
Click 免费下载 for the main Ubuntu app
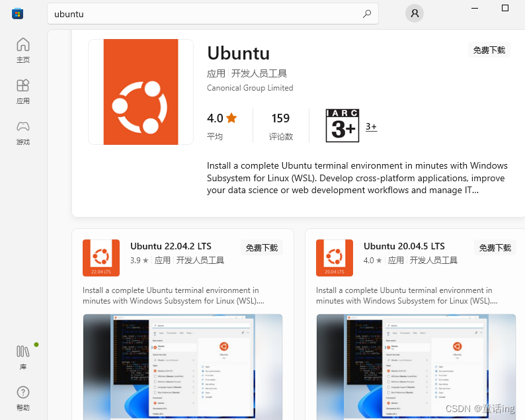point(489,50)
